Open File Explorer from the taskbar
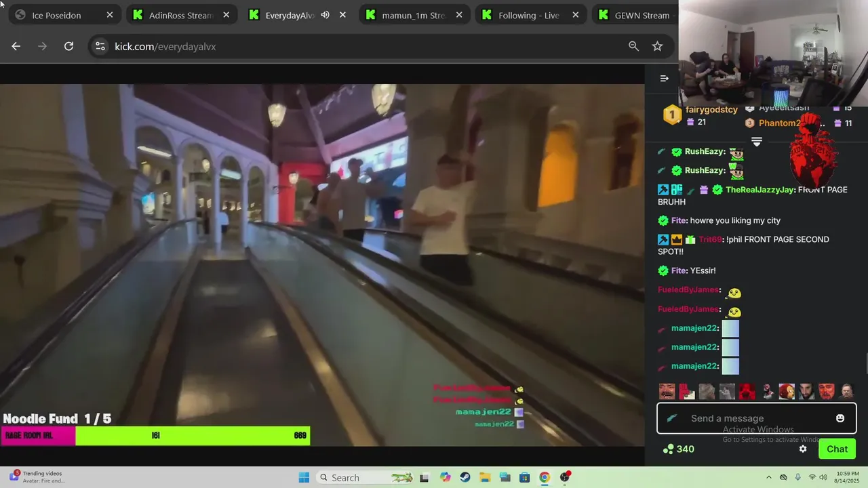The image size is (868, 488). (x=485, y=477)
